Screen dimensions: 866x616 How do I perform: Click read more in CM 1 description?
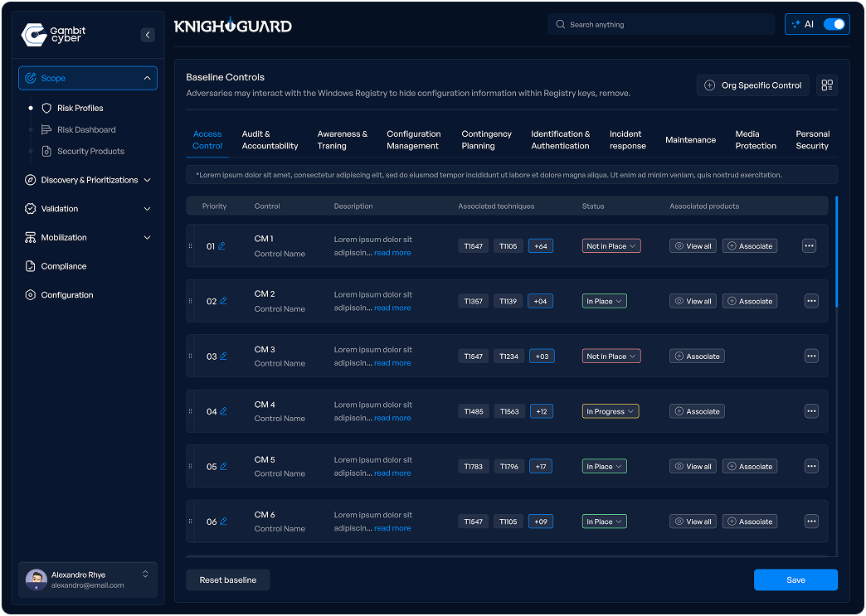392,253
